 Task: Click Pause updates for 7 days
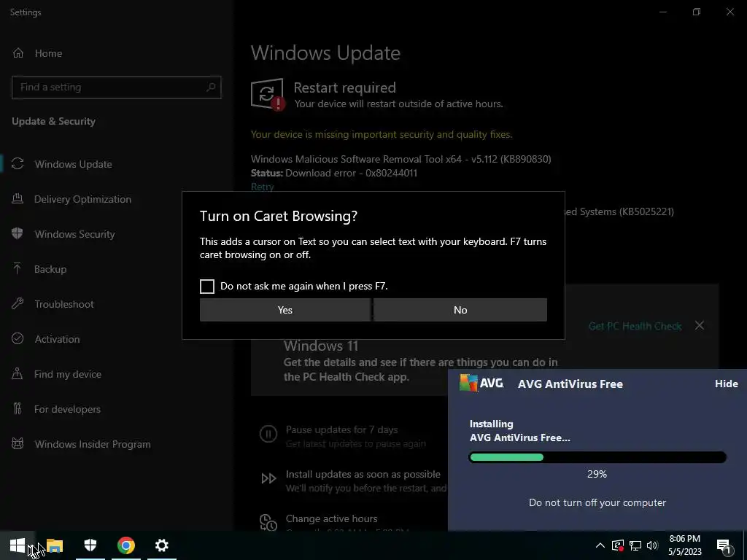pyautogui.click(x=341, y=430)
